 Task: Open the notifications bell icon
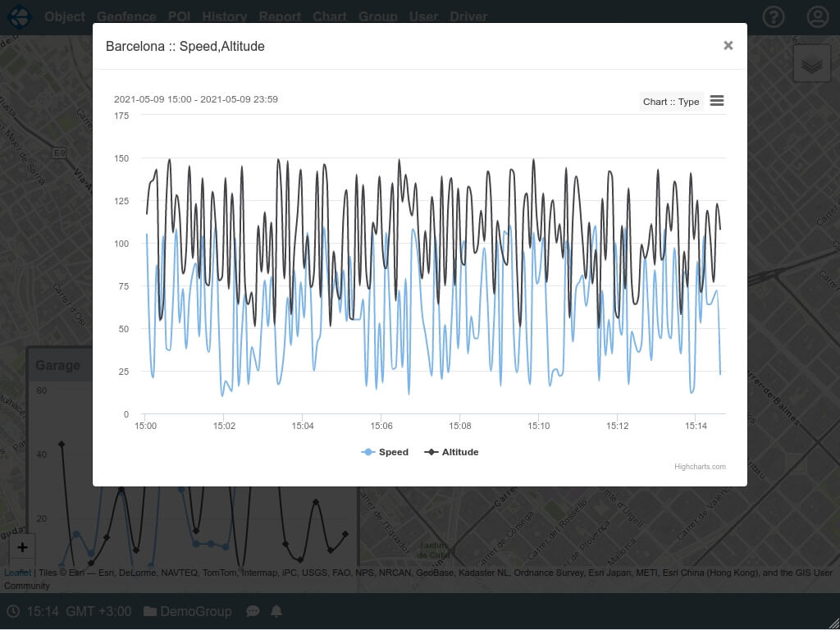point(276,611)
